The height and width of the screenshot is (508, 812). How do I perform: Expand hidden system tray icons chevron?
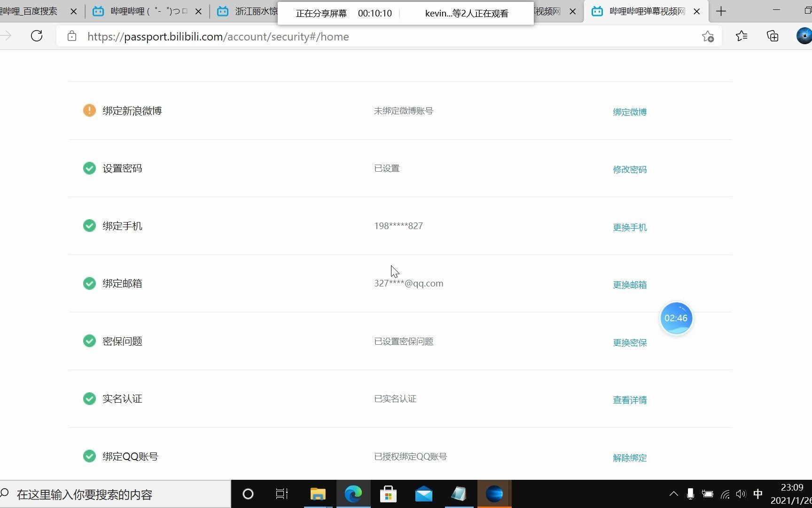tap(673, 494)
